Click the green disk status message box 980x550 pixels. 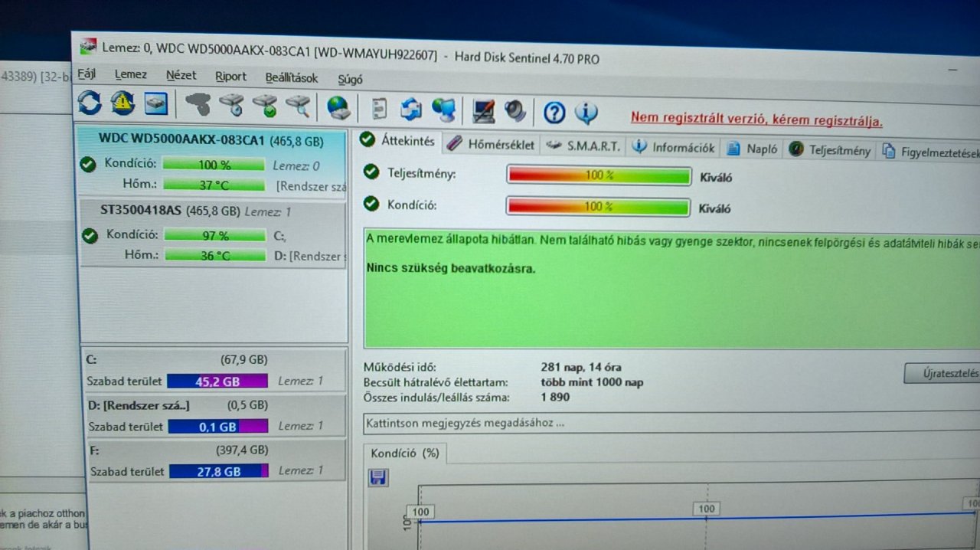[x=671, y=287]
